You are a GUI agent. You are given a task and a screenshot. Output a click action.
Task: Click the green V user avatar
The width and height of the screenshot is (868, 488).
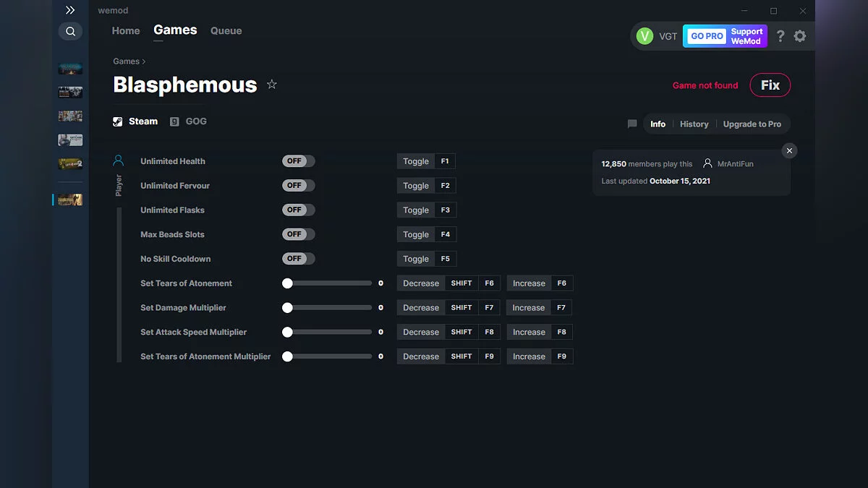pyautogui.click(x=644, y=36)
